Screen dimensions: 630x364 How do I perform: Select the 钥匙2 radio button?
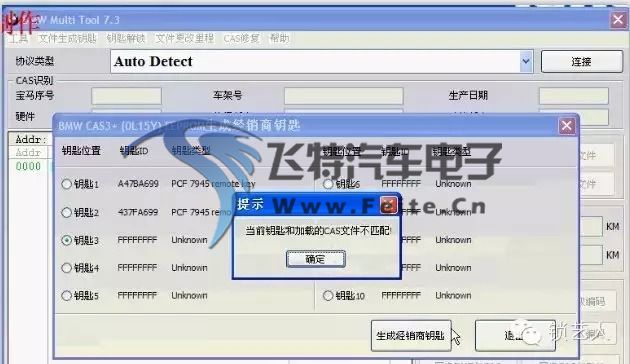click(x=66, y=212)
